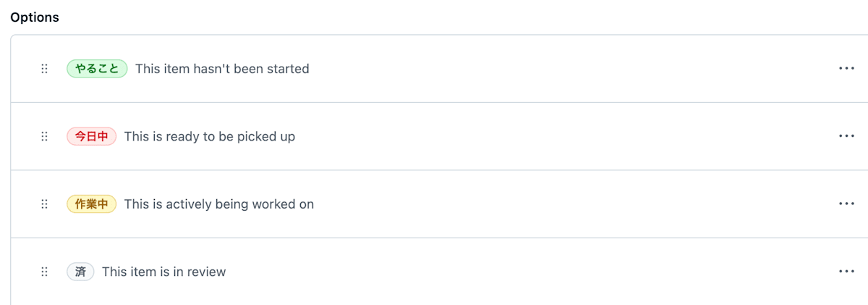Open the three-dot menu for 済

tap(846, 272)
